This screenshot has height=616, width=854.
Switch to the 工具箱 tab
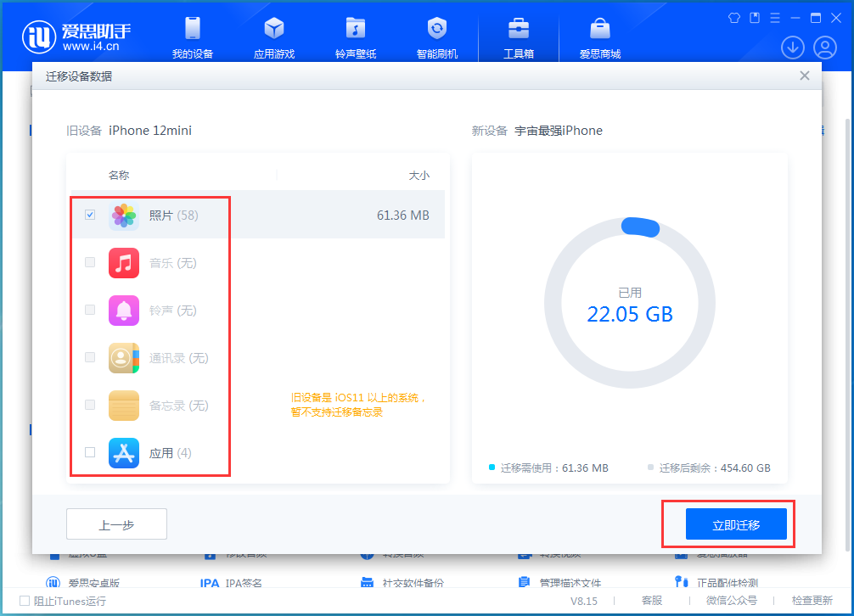tap(519, 38)
